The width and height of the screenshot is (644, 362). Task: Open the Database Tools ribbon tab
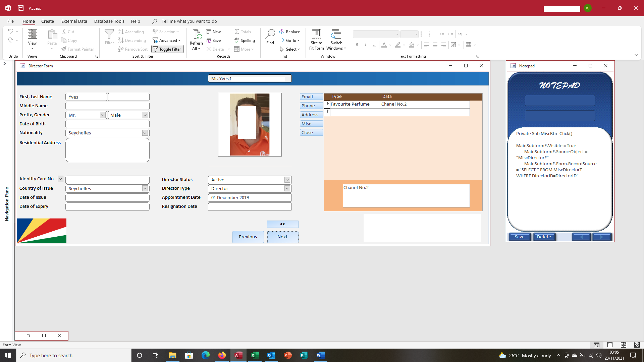click(109, 21)
